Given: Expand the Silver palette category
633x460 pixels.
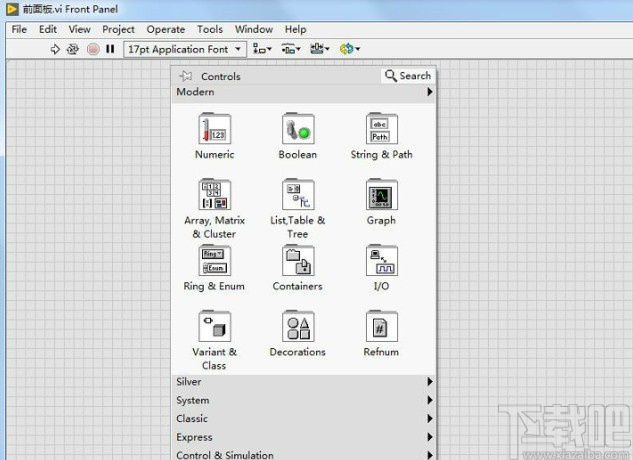Looking at the screenshot, I should (x=304, y=382).
